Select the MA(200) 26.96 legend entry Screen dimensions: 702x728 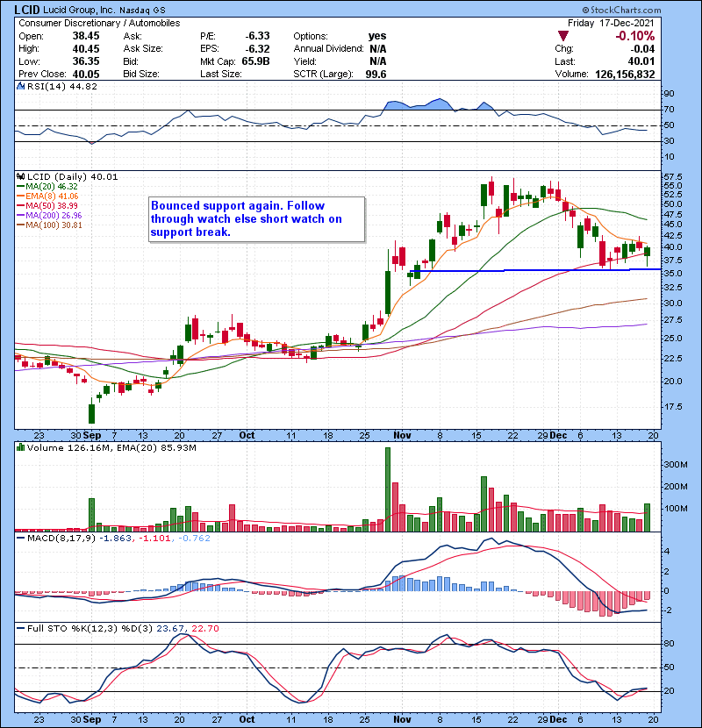(x=49, y=216)
